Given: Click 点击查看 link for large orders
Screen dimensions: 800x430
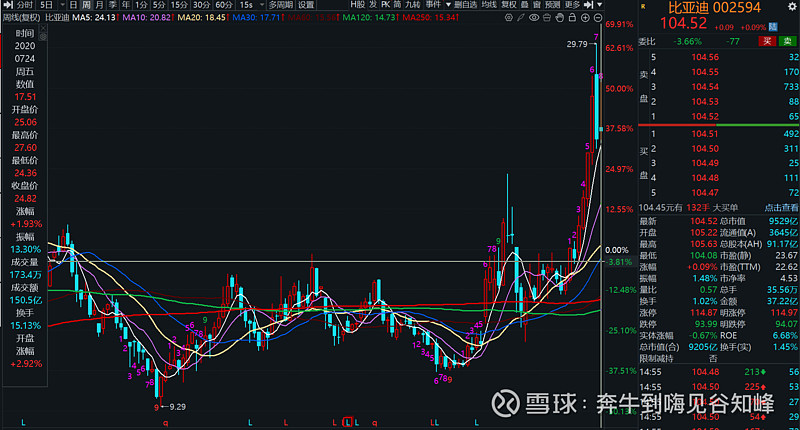Looking at the screenshot, I should click(781, 208).
